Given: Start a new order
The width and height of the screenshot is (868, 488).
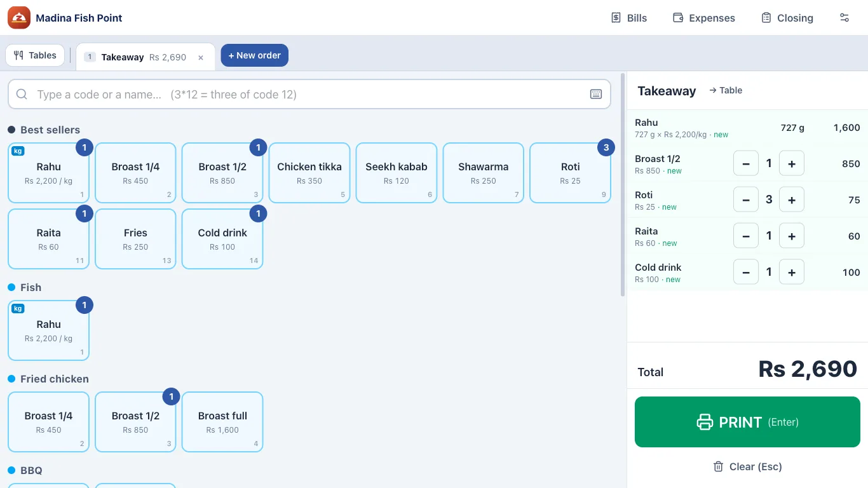Looking at the screenshot, I should tap(255, 55).
